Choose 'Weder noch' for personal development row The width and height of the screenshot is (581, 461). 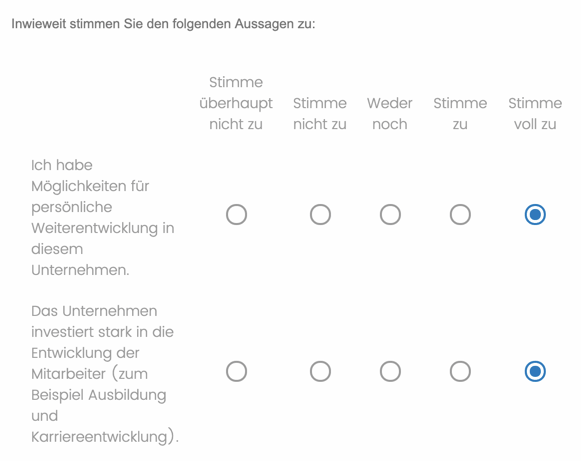(390, 215)
